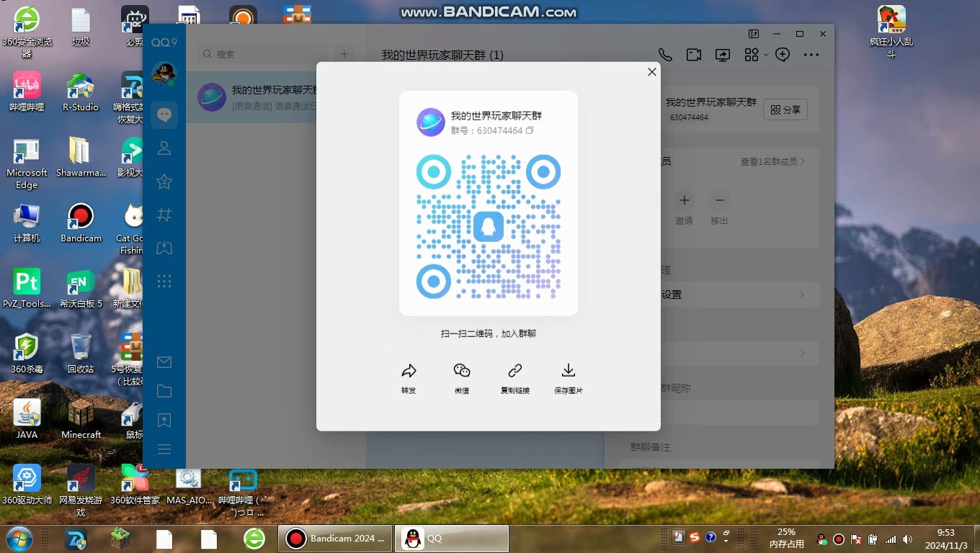Open the 疯狂小人乱斗 desktop icon
980x553 pixels.
coord(891,32)
